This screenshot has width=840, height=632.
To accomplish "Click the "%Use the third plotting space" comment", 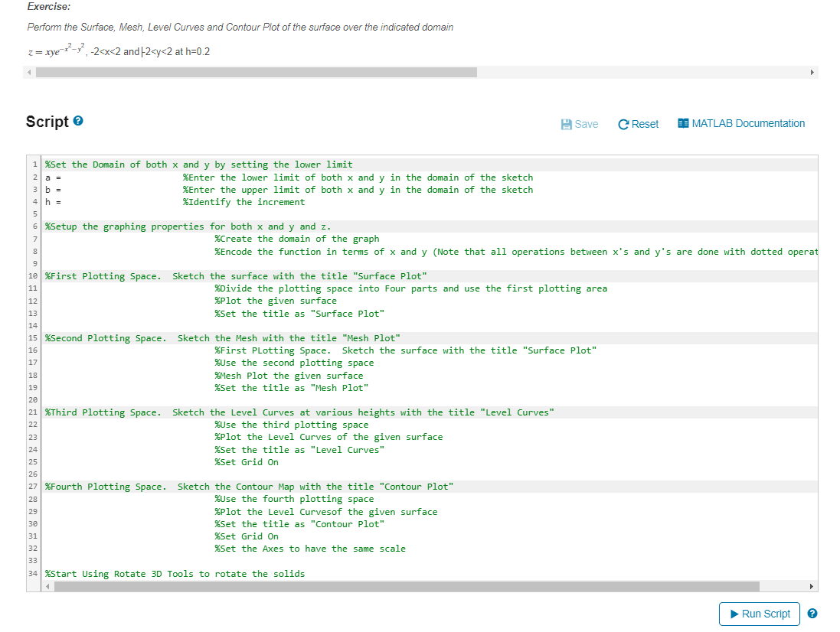I will pyautogui.click(x=292, y=425).
